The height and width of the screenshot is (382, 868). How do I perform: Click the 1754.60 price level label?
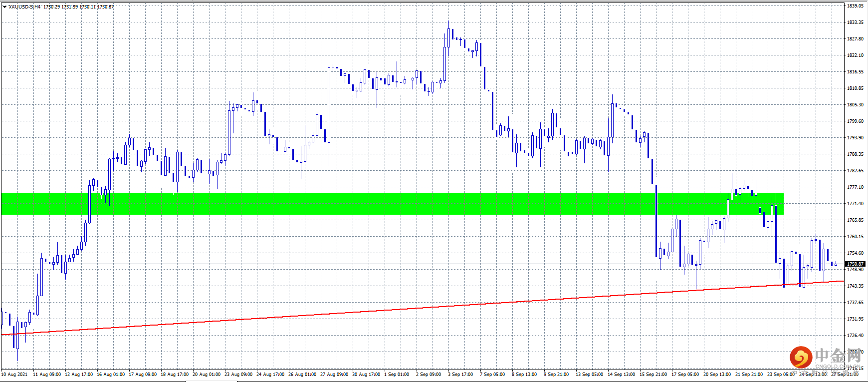(x=855, y=253)
